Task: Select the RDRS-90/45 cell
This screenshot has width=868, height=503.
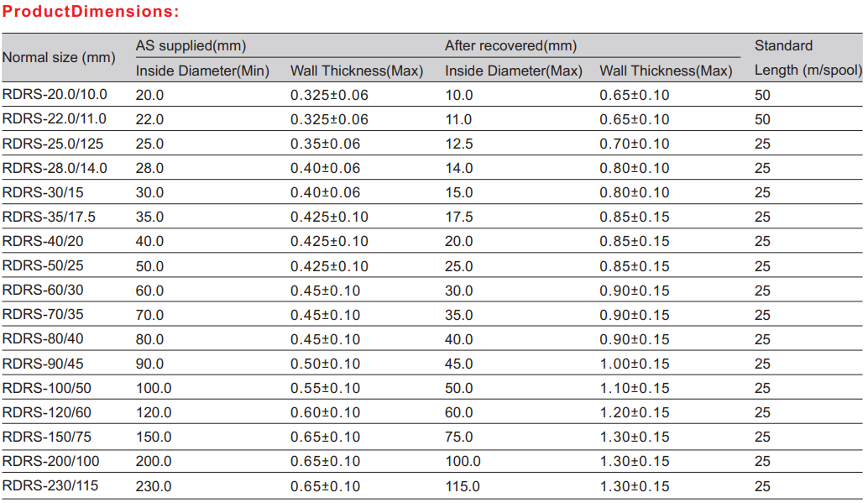Action: (x=43, y=364)
